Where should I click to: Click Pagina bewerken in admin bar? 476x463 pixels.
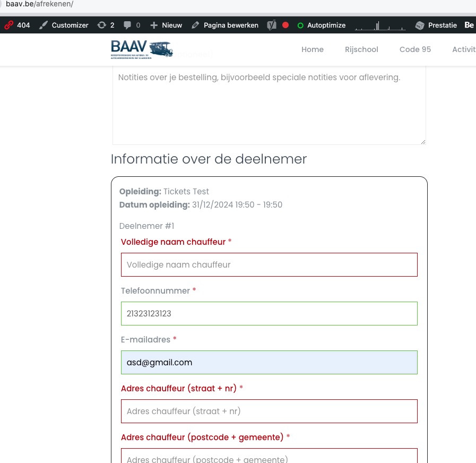(x=225, y=25)
